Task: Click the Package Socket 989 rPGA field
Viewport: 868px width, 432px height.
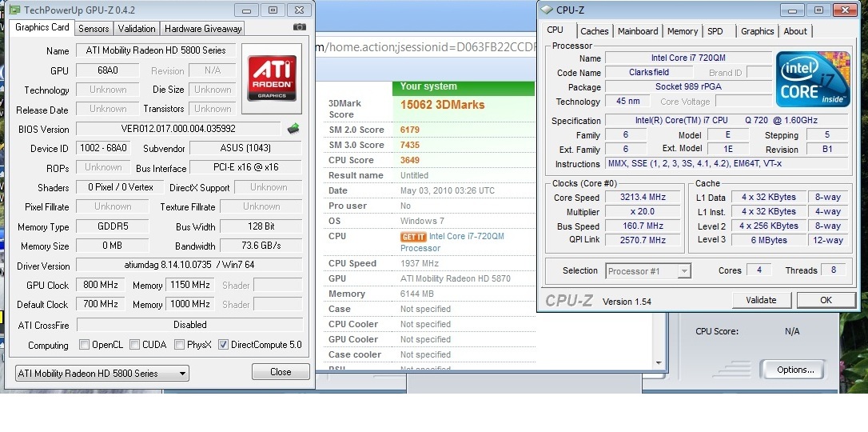Action: pyautogui.click(x=688, y=87)
